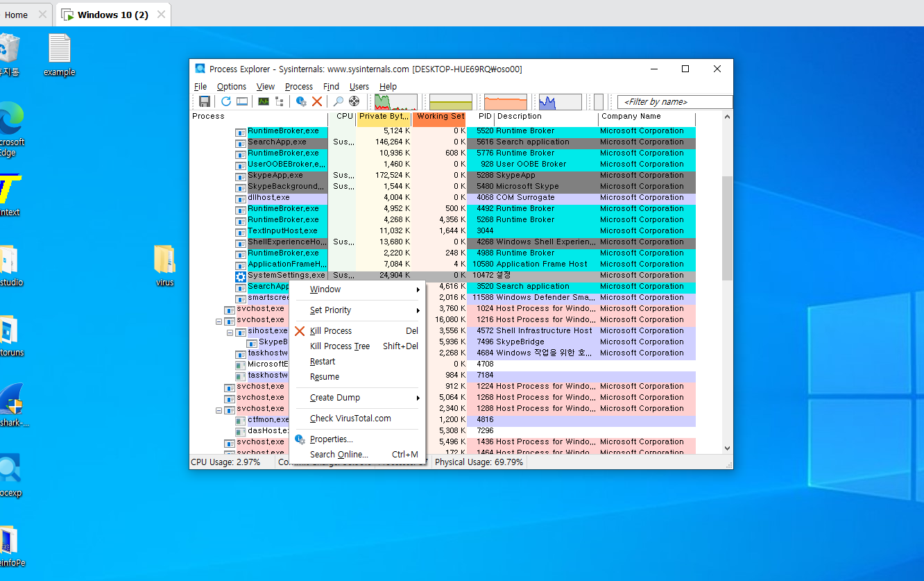
Task: Click the Find Handle magnifier toolbar icon
Action: 339,101
